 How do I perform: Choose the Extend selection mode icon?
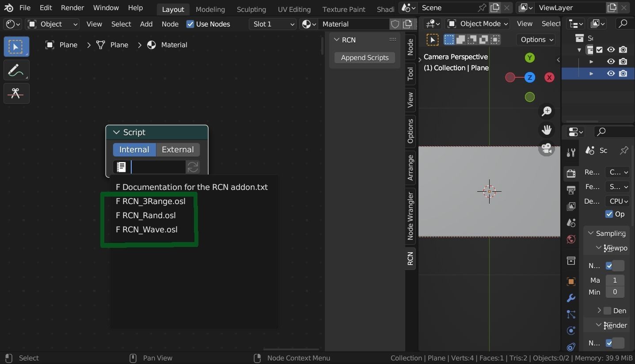point(460,40)
